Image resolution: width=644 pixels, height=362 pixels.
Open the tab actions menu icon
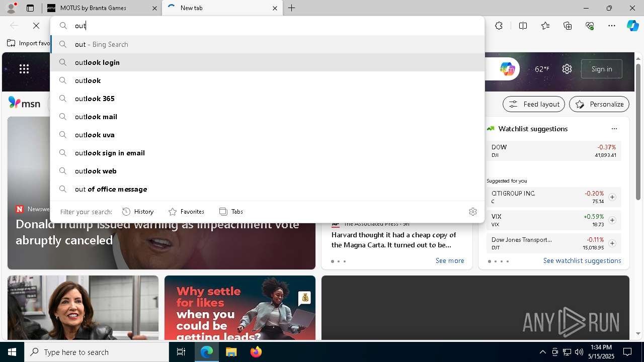30,8
